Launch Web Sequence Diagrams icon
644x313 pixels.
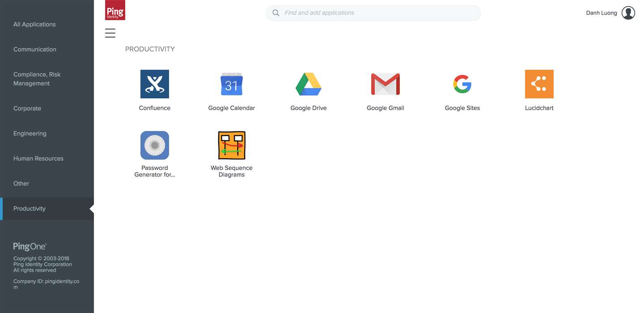pos(232,145)
